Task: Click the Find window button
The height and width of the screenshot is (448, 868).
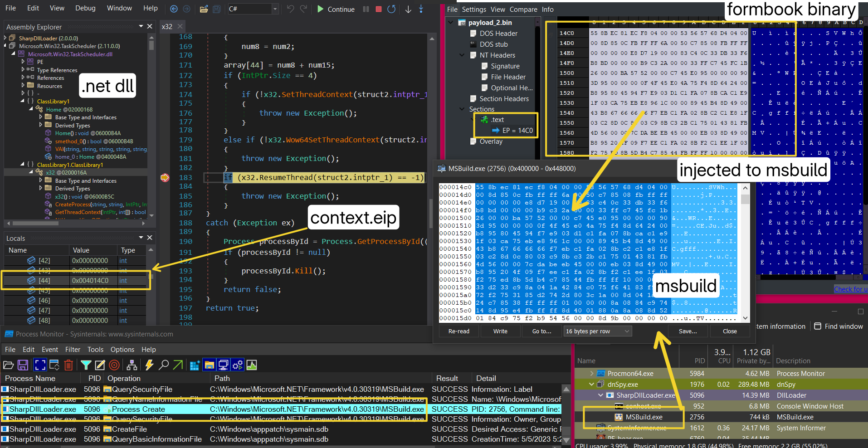Action: click(x=839, y=326)
